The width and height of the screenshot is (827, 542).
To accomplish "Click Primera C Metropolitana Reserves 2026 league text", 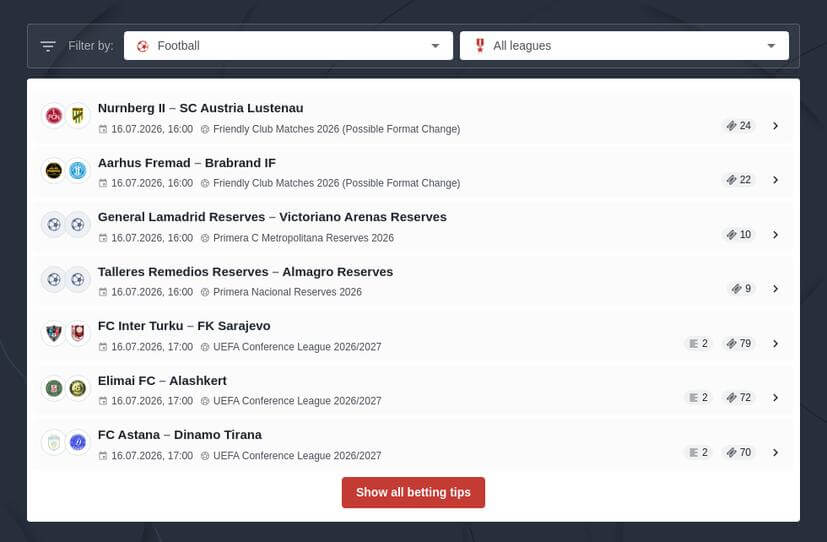I will (303, 238).
